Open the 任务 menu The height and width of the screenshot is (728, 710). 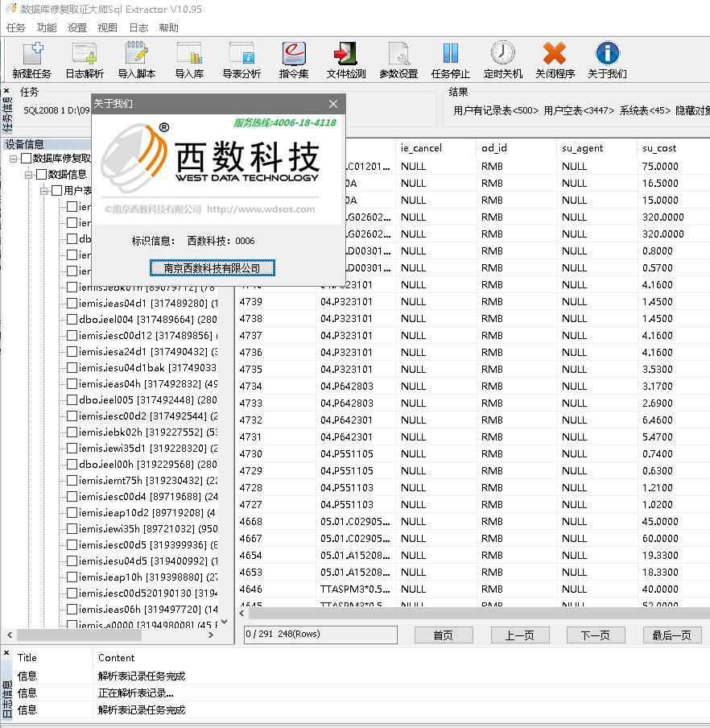16,28
